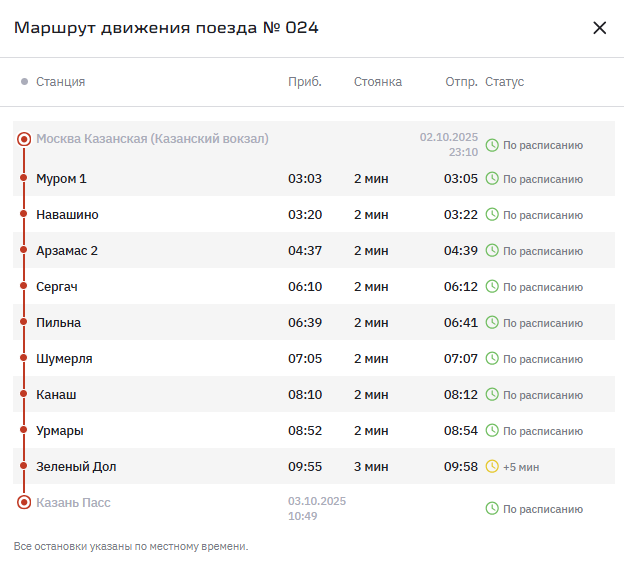Select the Казань Пасс station name
The image size is (624, 564).
pyautogui.click(x=73, y=502)
